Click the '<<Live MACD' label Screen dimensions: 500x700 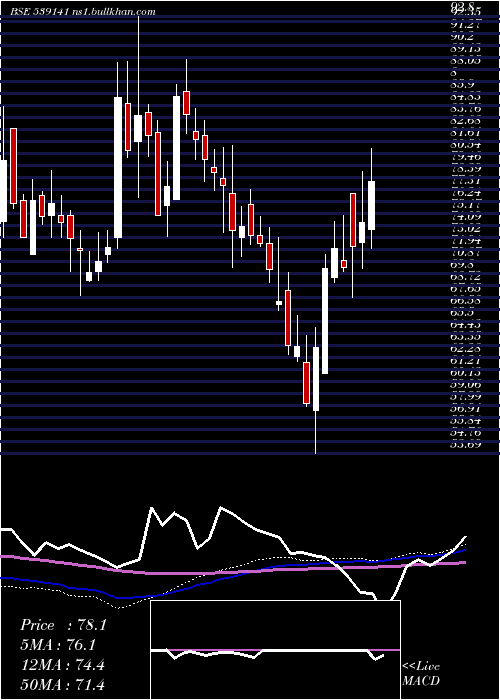(421, 674)
